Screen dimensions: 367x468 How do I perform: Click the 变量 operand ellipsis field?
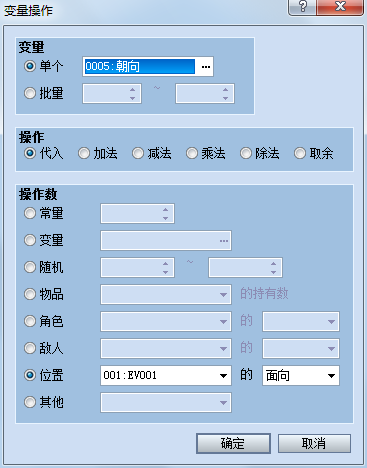tap(166, 240)
